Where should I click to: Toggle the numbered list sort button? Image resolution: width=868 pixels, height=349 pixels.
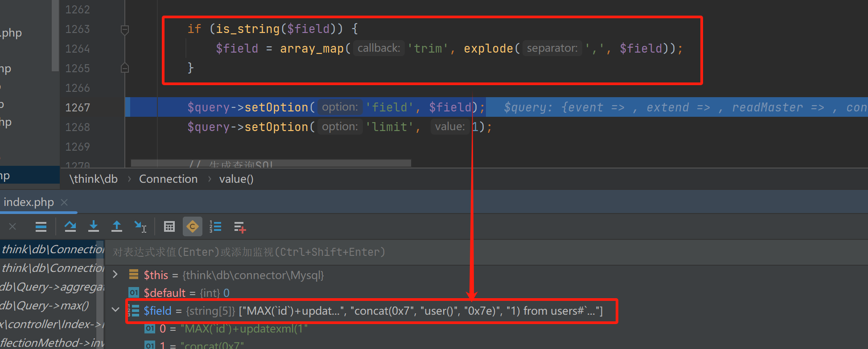[x=215, y=226]
